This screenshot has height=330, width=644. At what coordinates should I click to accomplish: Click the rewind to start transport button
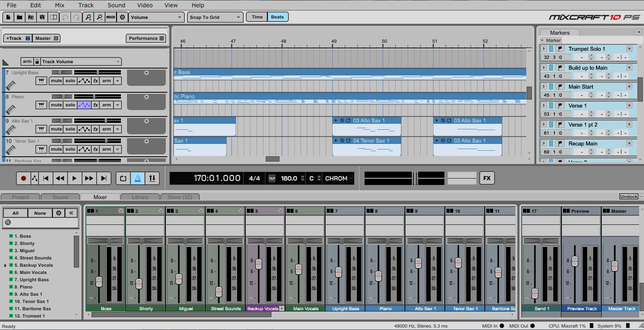(x=46, y=178)
